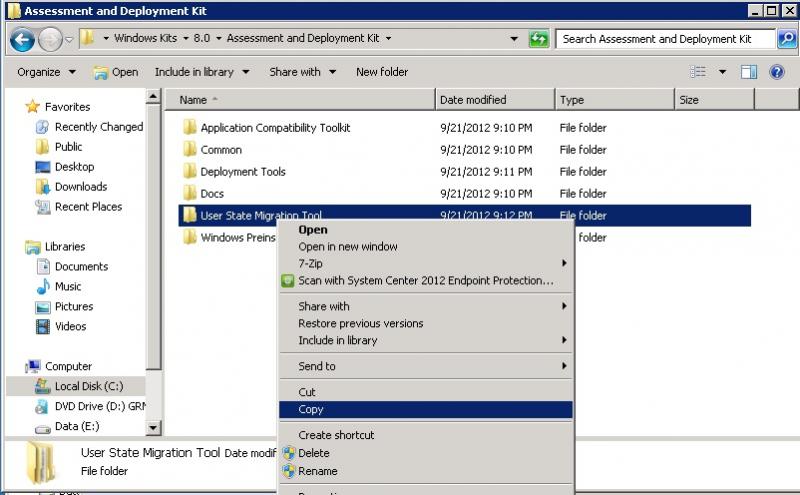
Task: Click the New folder button
Action: click(x=382, y=72)
